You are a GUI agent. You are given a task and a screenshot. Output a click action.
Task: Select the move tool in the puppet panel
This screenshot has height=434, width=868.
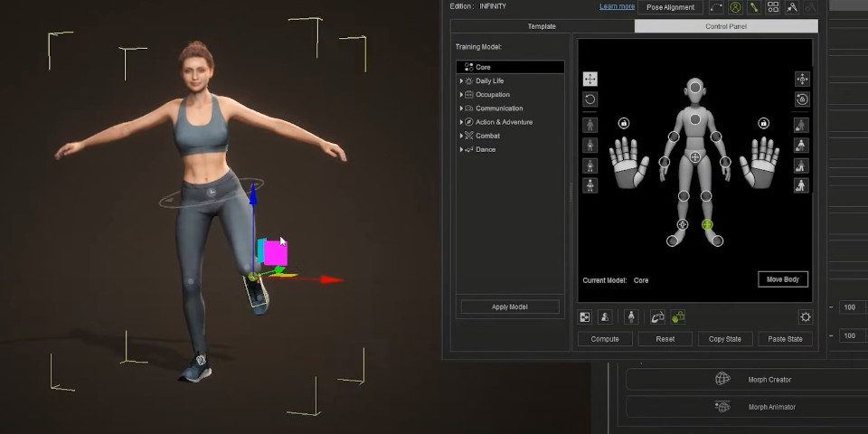pos(590,79)
